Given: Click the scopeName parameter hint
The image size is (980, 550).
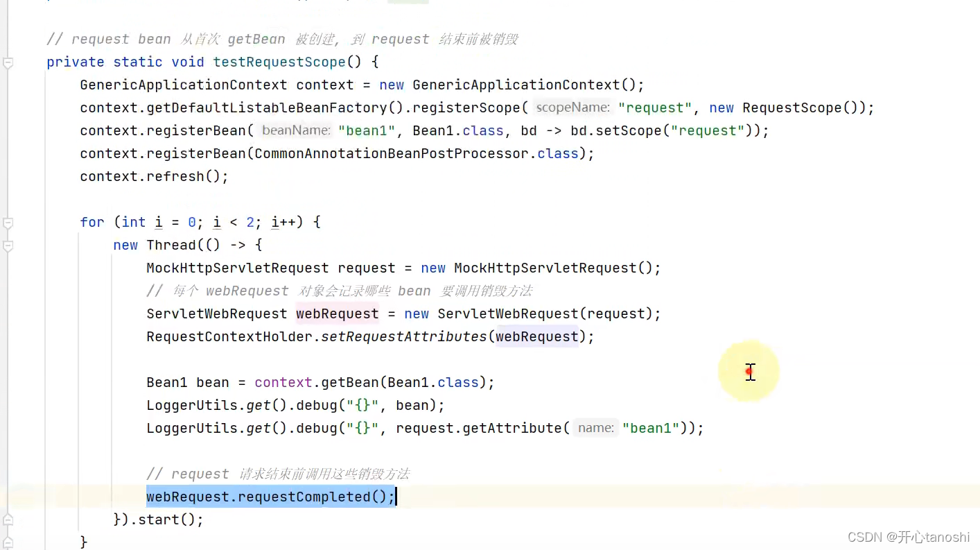Looking at the screenshot, I should point(573,108).
